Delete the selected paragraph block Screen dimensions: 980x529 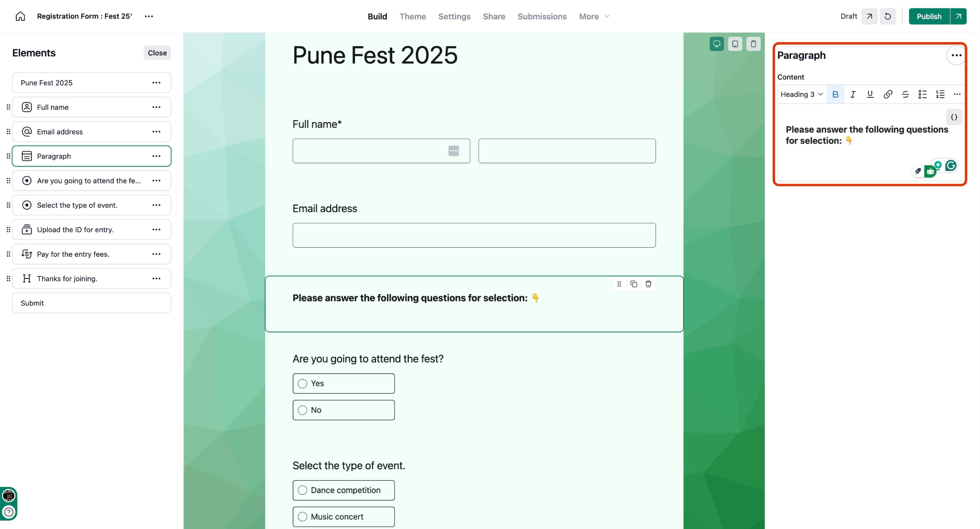(648, 284)
